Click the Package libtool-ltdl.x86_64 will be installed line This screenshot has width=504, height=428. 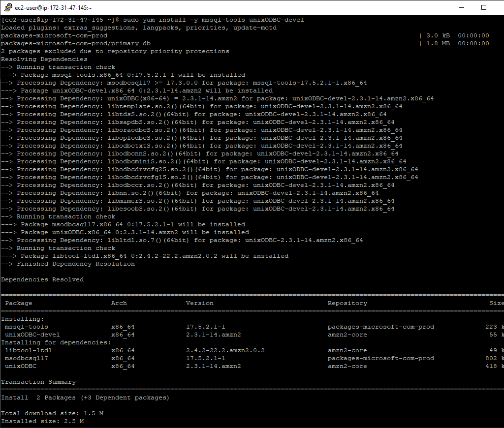pos(145,256)
